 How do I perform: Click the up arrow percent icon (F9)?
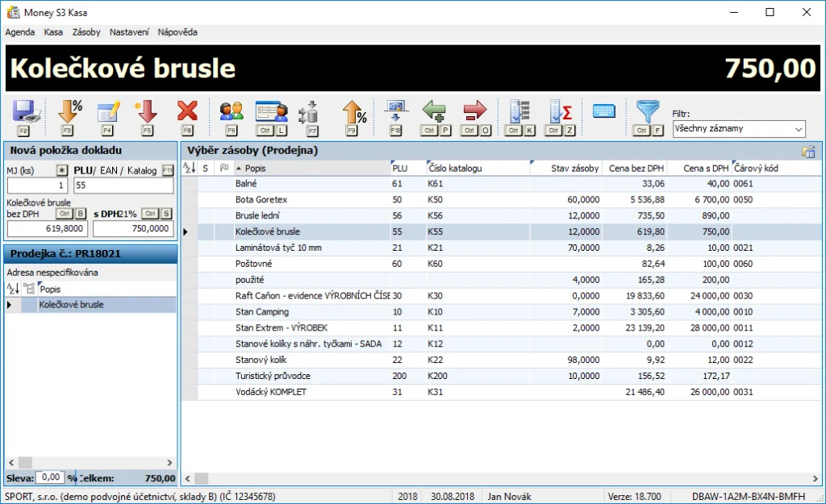coord(353,112)
